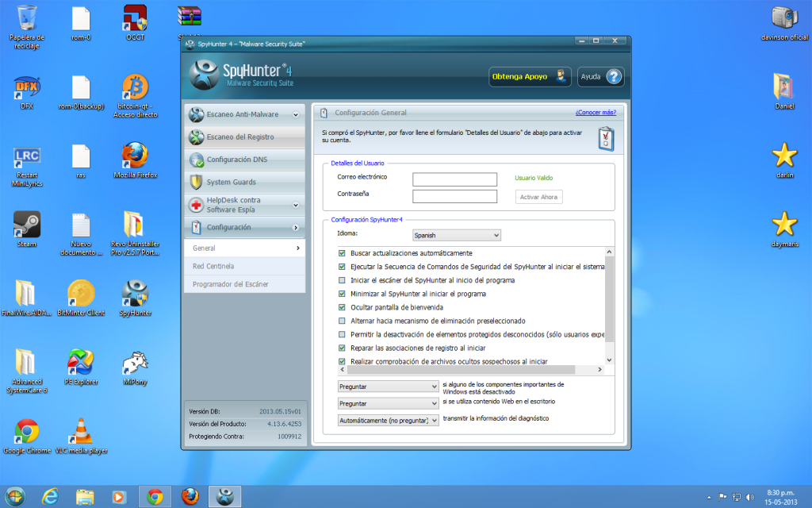The image size is (812, 508).
Task: Click the Firefox icon in the taskbar
Action: tap(190, 497)
